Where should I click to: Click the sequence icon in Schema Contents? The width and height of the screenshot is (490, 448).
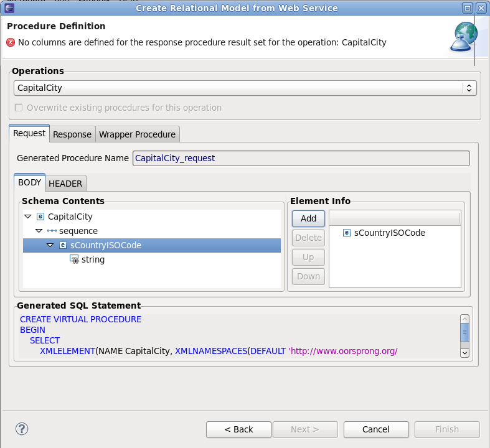click(x=52, y=231)
